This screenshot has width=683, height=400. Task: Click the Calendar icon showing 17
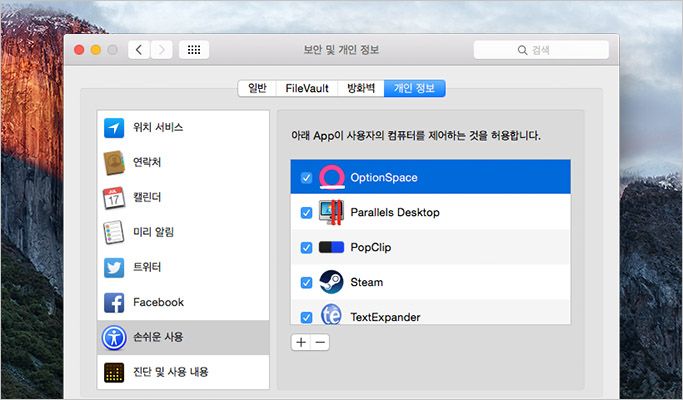(114, 197)
